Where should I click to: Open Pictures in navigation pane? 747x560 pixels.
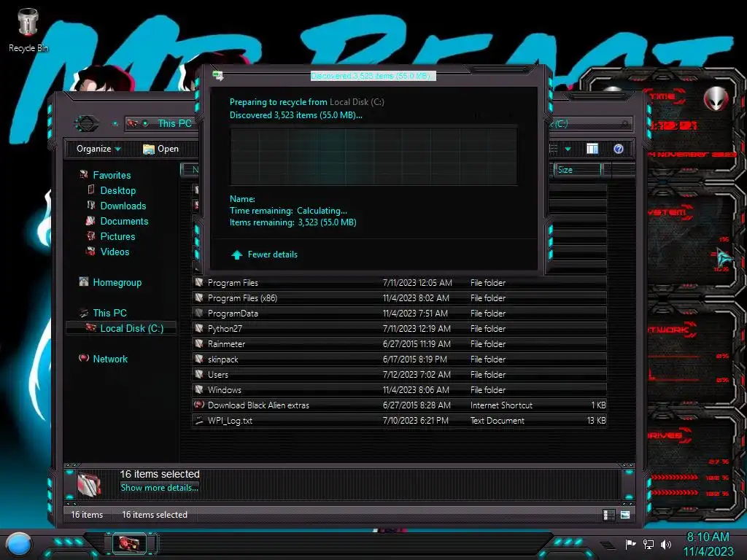[x=117, y=236]
